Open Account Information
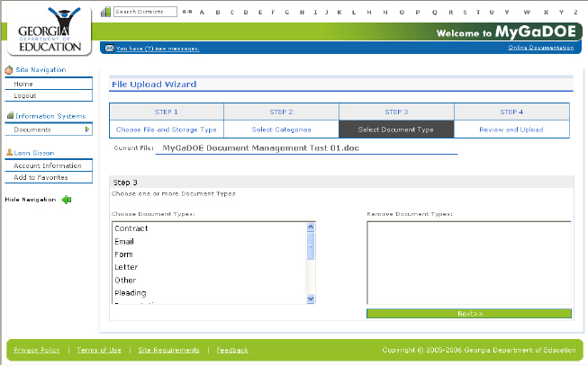This screenshot has width=588, height=366. tap(49, 165)
